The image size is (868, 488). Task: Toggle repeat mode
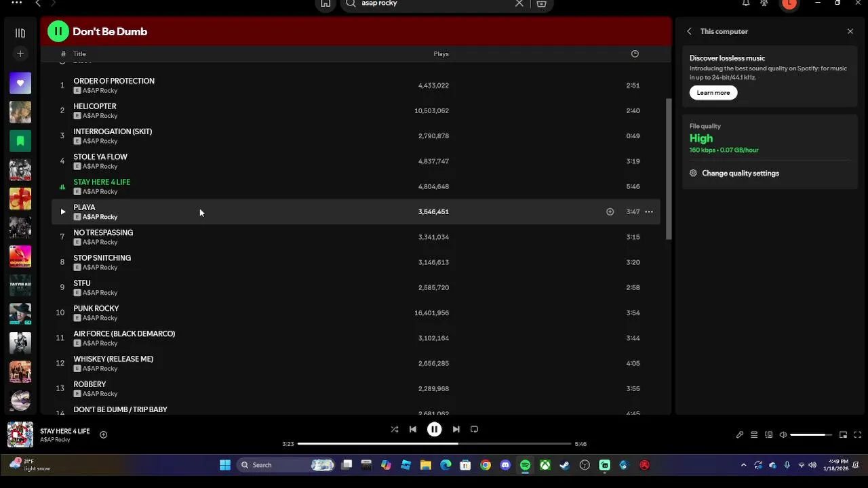475,429
